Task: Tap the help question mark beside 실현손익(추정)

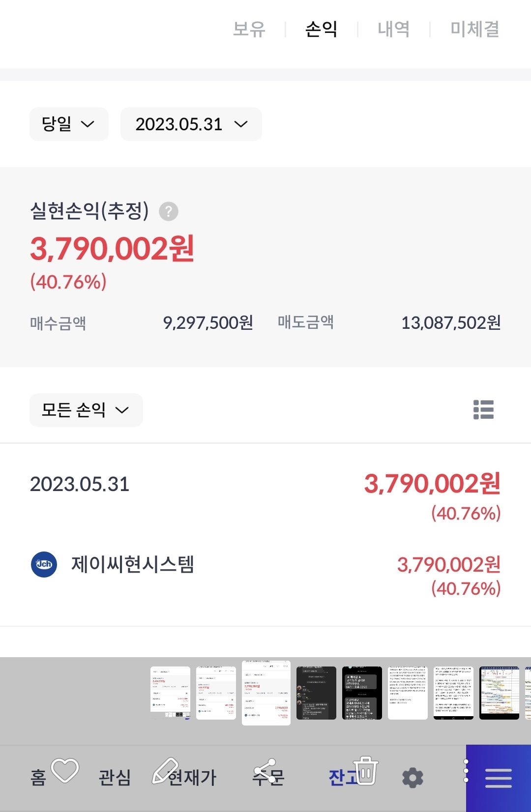Action: click(x=169, y=211)
